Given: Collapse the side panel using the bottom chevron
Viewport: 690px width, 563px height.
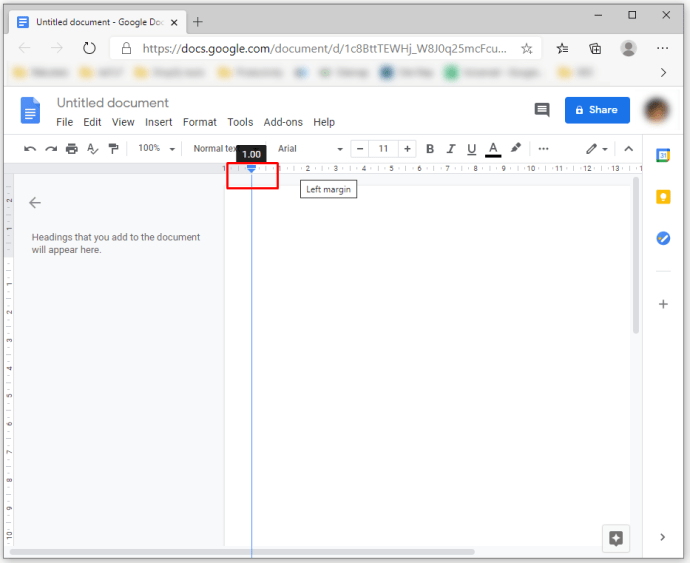Looking at the screenshot, I should click(663, 537).
